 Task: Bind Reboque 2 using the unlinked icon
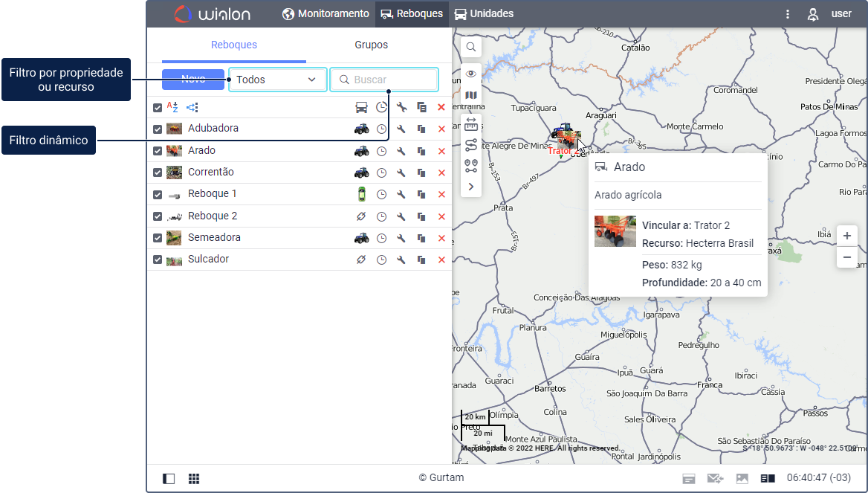tap(361, 216)
